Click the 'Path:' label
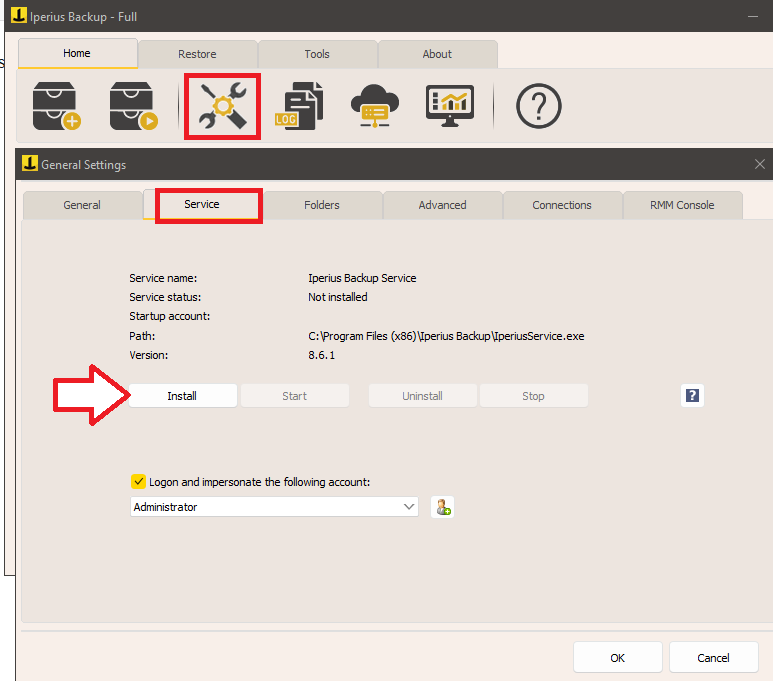This screenshot has width=773, height=681. (142, 336)
